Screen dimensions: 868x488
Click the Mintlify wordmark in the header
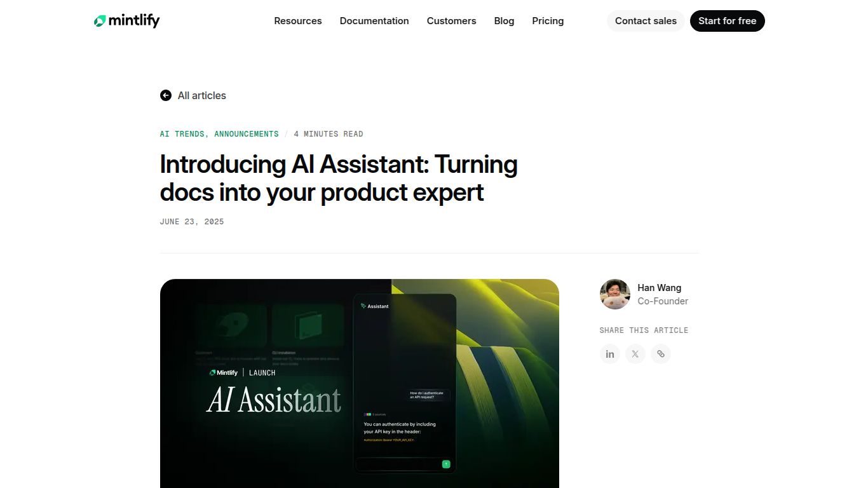(x=133, y=20)
